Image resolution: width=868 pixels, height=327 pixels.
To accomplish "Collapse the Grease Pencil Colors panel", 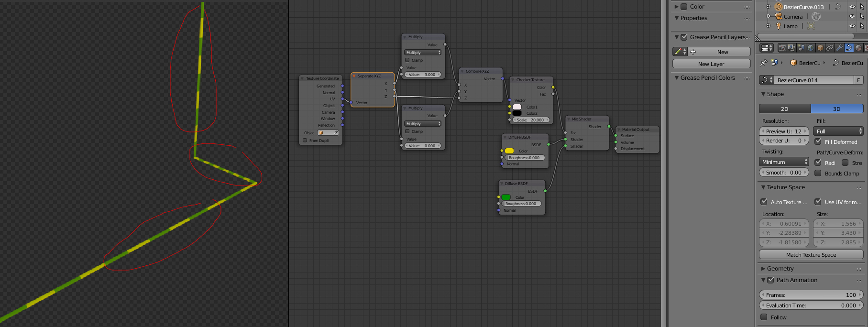I will pyautogui.click(x=677, y=78).
